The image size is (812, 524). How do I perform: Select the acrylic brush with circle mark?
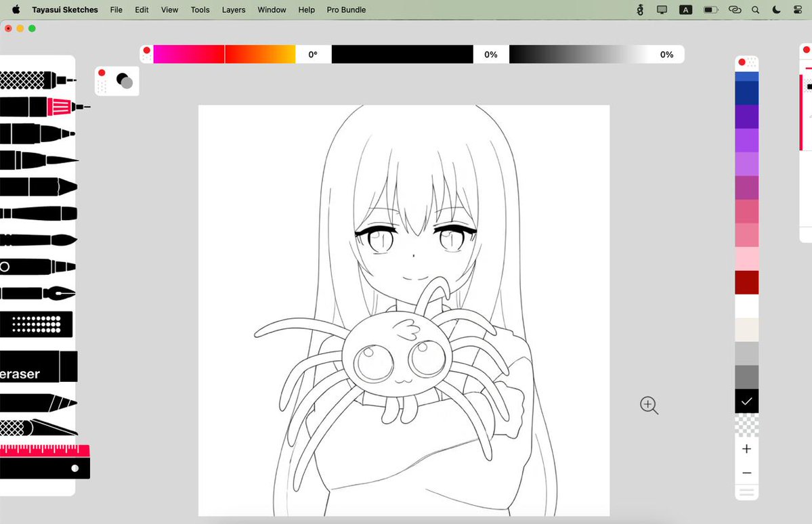[37, 267]
